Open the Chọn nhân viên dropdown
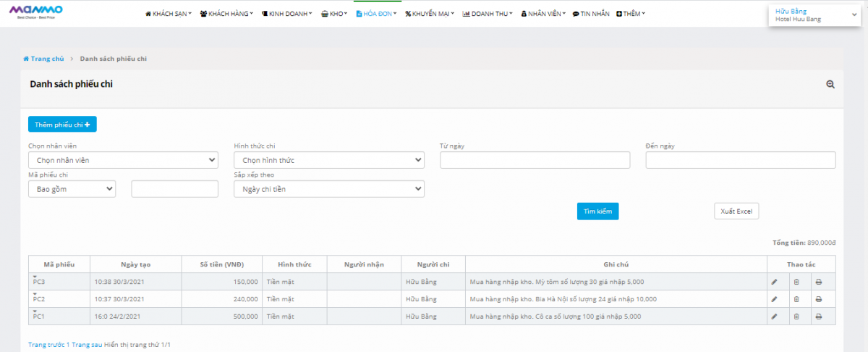 123,160
